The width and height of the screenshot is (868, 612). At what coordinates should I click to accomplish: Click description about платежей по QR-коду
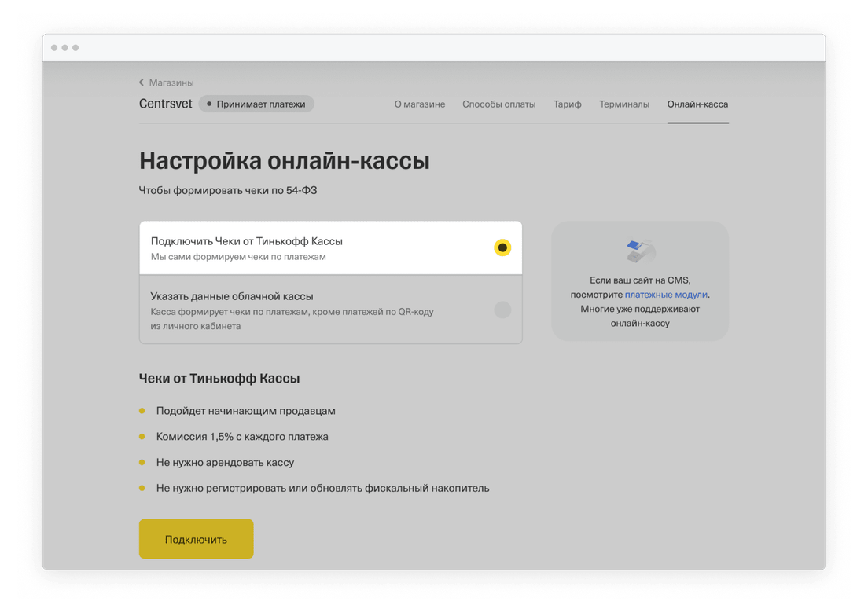click(292, 319)
